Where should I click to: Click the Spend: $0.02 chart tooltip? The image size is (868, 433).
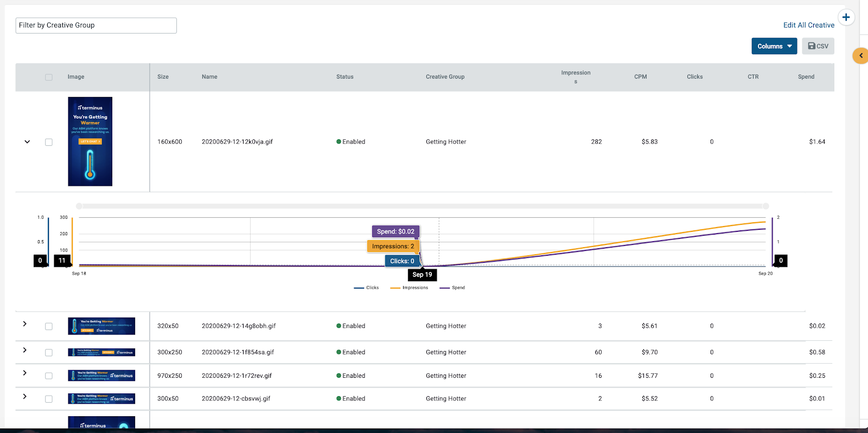coord(395,231)
